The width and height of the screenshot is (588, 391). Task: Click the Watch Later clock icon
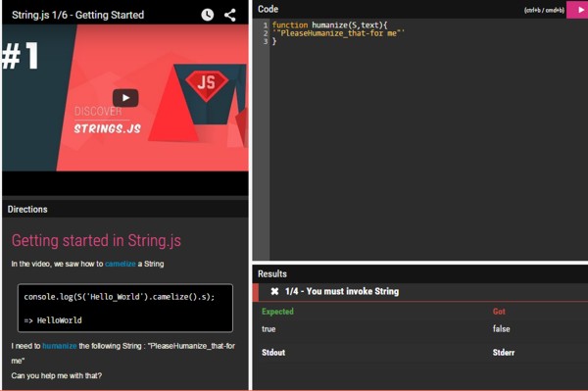[208, 15]
